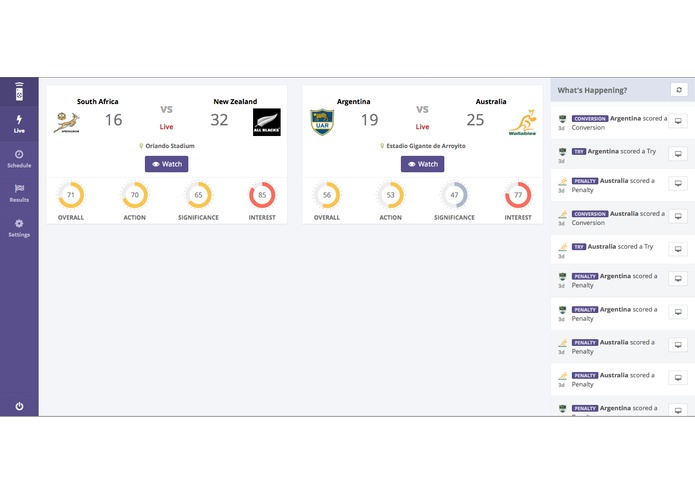The image size is (695, 494).
Task: Click the TRY badge on Argentina event
Action: 579,152
